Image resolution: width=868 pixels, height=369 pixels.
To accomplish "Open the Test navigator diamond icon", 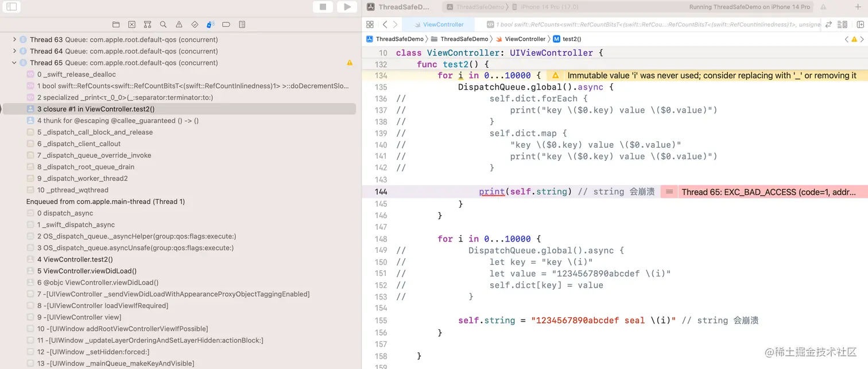I will 195,25.
